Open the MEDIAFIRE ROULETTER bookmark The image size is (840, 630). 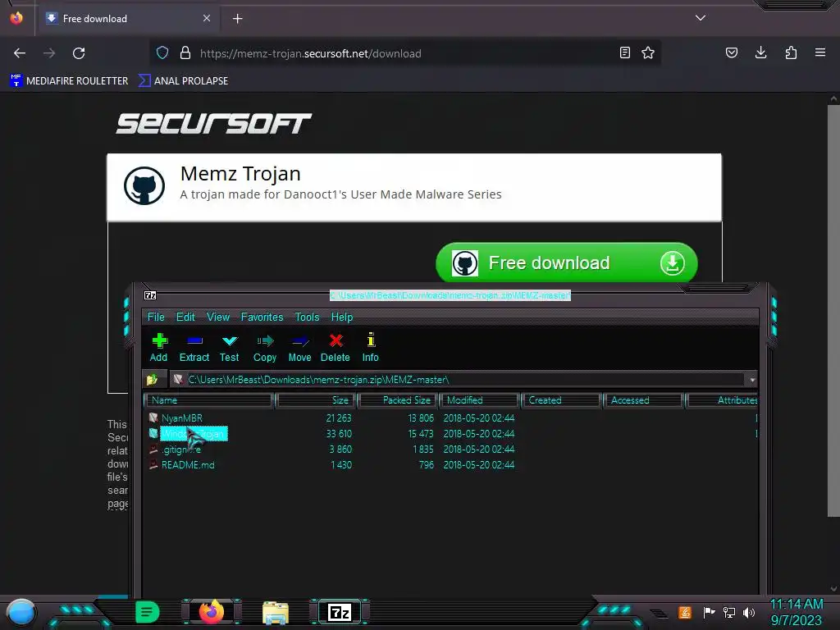click(x=69, y=81)
